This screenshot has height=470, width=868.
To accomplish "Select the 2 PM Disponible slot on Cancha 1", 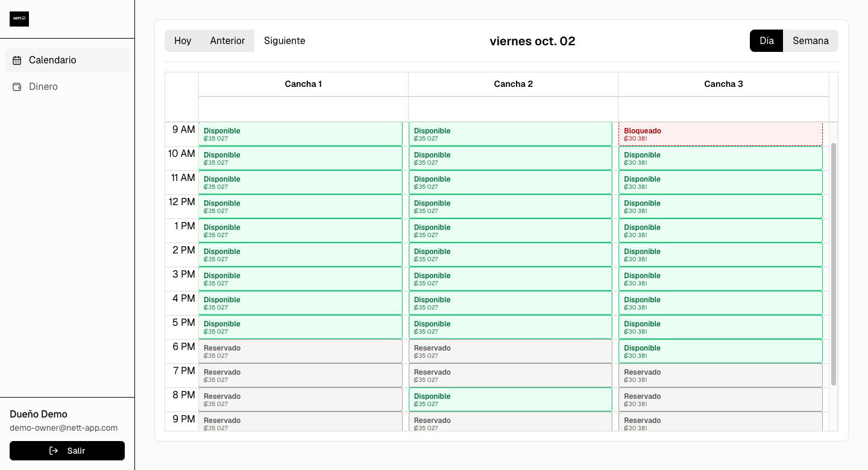I will 300,255.
